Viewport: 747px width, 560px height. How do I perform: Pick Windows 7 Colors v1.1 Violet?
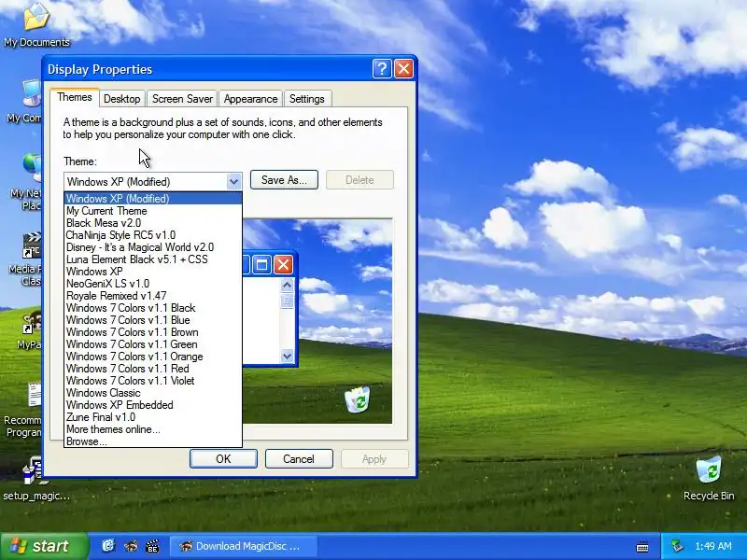153,381
